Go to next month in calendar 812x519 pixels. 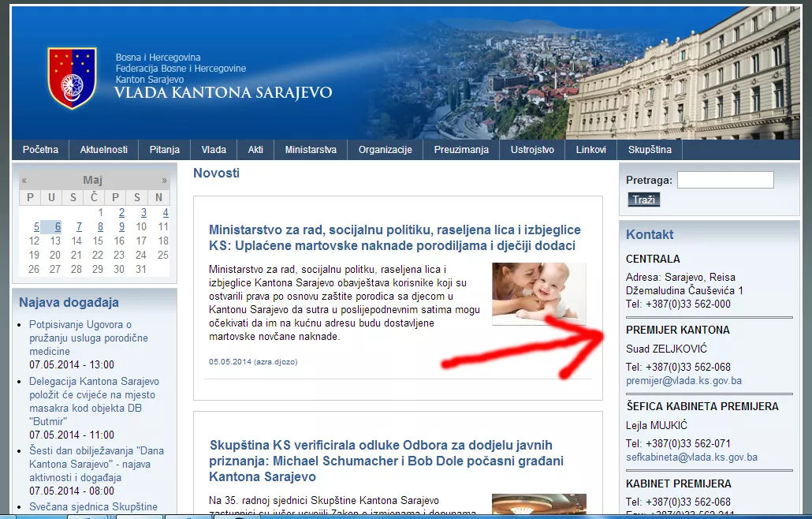pyautogui.click(x=164, y=181)
